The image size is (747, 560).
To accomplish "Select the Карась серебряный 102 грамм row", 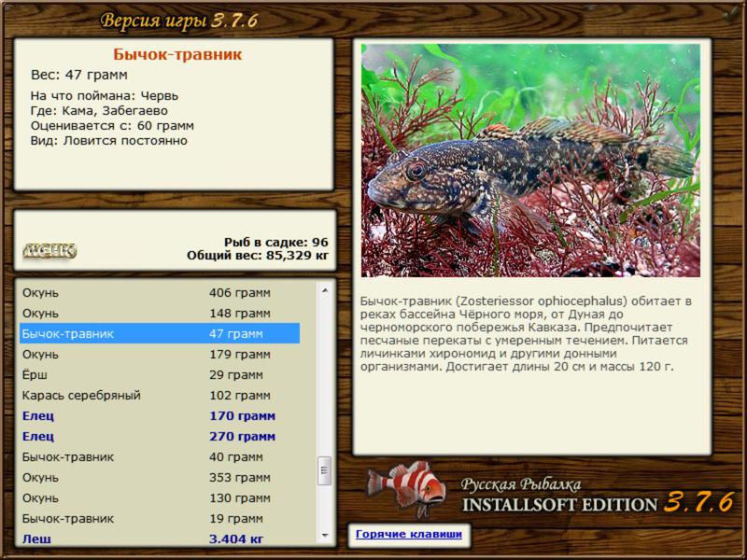I will tap(160, 395).
